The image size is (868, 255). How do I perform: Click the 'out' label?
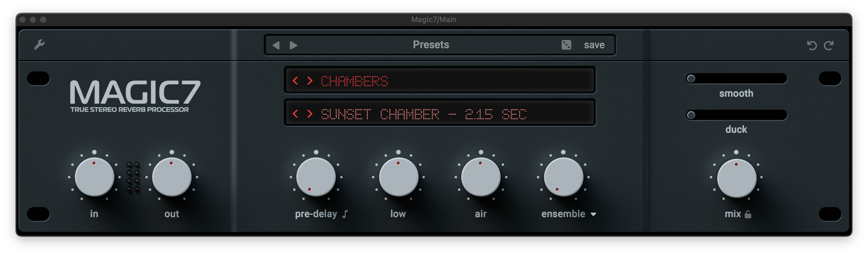172,214
